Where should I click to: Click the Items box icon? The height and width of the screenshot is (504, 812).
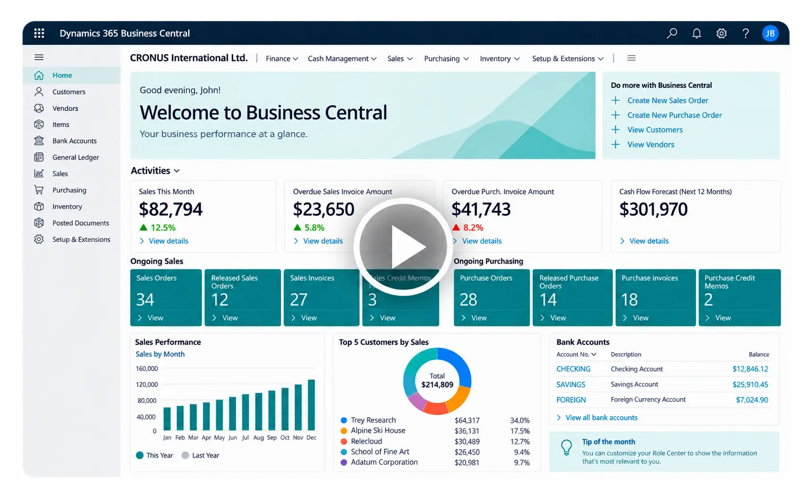point(39,124)
